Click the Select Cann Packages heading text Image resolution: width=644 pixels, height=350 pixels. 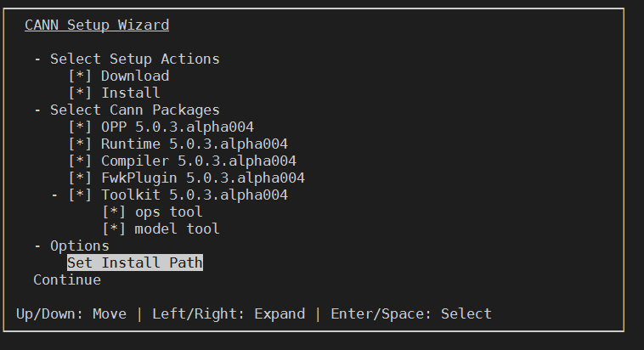click(x=135, y=110)
